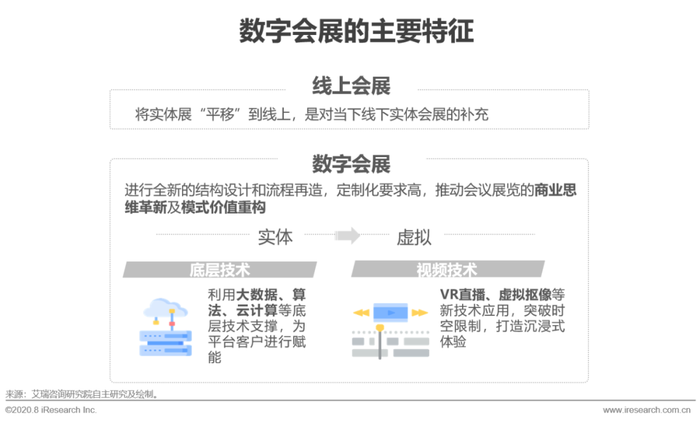Click the paragraph starting 利用大数据、算法
Screen dimensions: 700x423
(257, 326)
